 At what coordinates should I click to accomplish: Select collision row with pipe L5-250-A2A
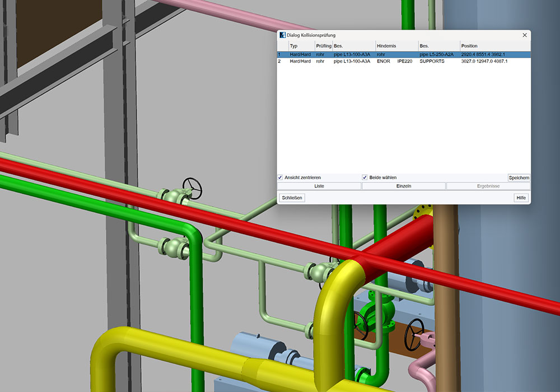(x=403, y=54)
